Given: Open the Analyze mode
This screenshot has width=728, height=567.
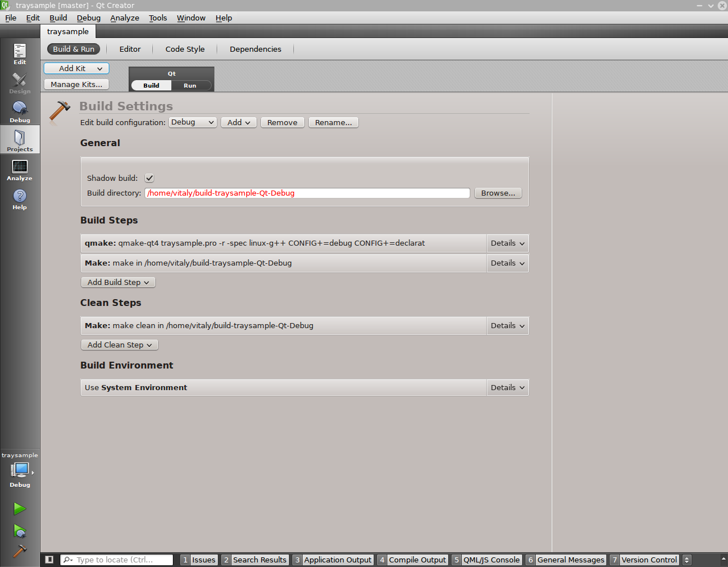Looking at the screenshot, I should click(x=20, y=169).
